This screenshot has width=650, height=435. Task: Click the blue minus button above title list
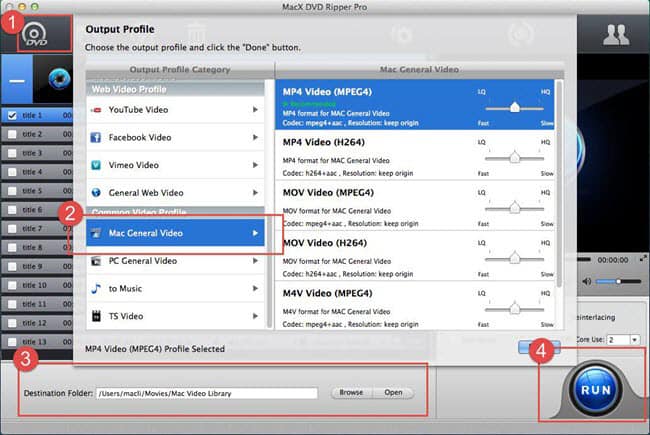(17, 80)
